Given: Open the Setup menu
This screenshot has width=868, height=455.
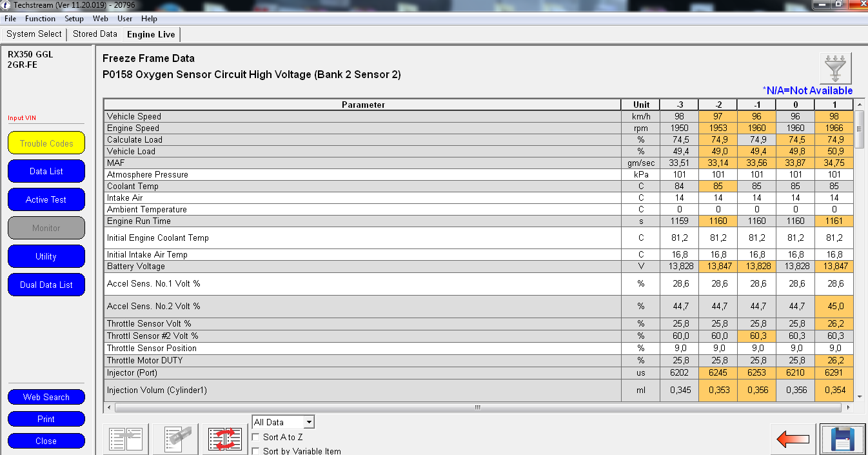Looking at the screenshot, I should click(x=74, y=19).
